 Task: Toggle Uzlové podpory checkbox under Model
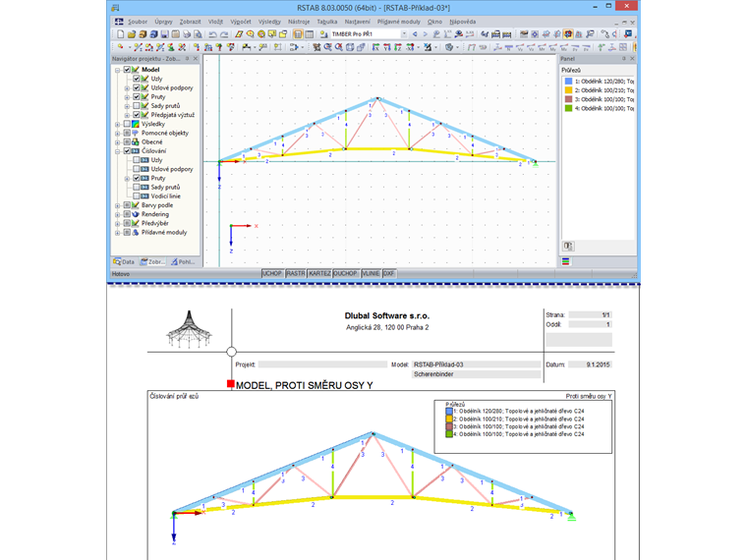click(137, 87)
